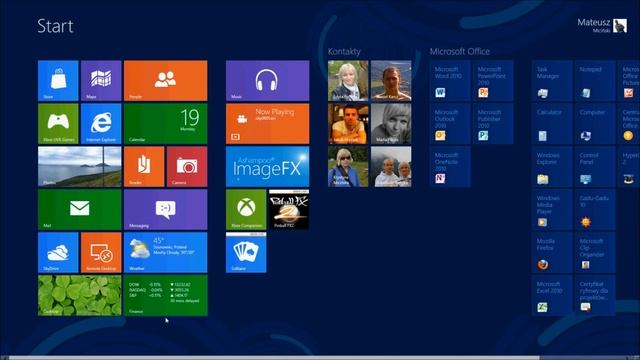
Task: Launch Microsoft Excel 2010 tile
Action: [x=552, y=296]
